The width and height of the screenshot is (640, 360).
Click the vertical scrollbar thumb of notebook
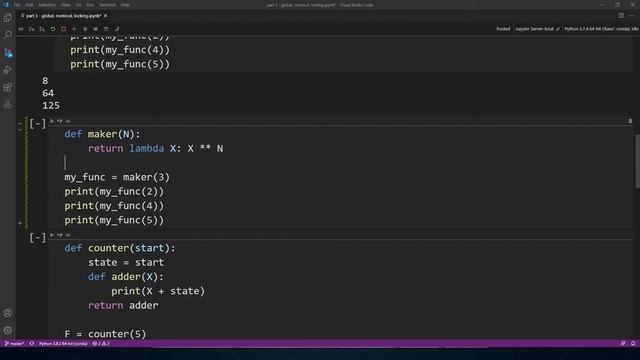(x=637, y=161)
